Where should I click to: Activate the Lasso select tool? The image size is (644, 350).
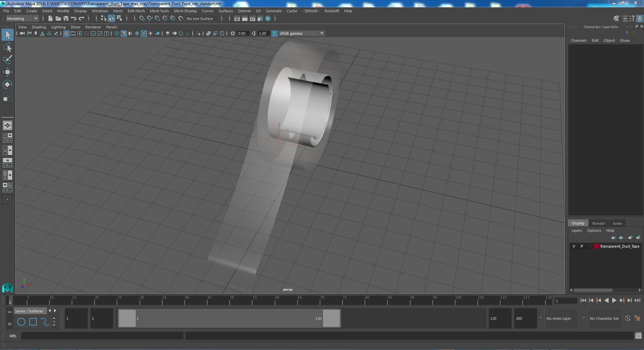[7, 47]
